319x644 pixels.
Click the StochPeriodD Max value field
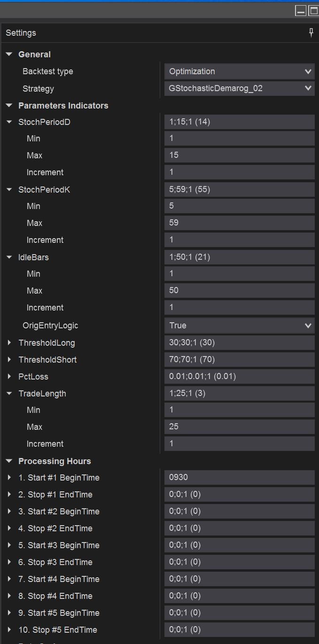pyautogui.click(x=239, y=155)
